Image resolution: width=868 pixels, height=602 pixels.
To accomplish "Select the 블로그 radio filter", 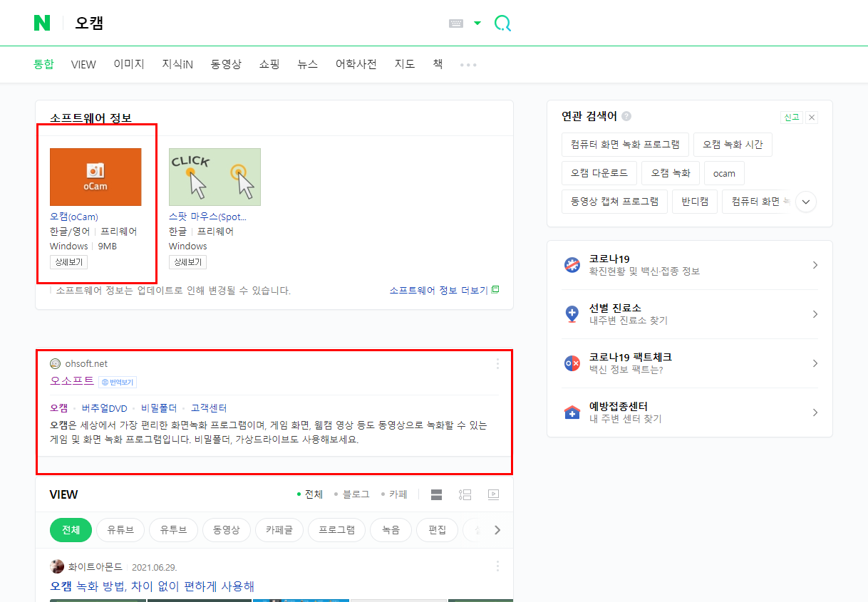I will click(352, 494).
